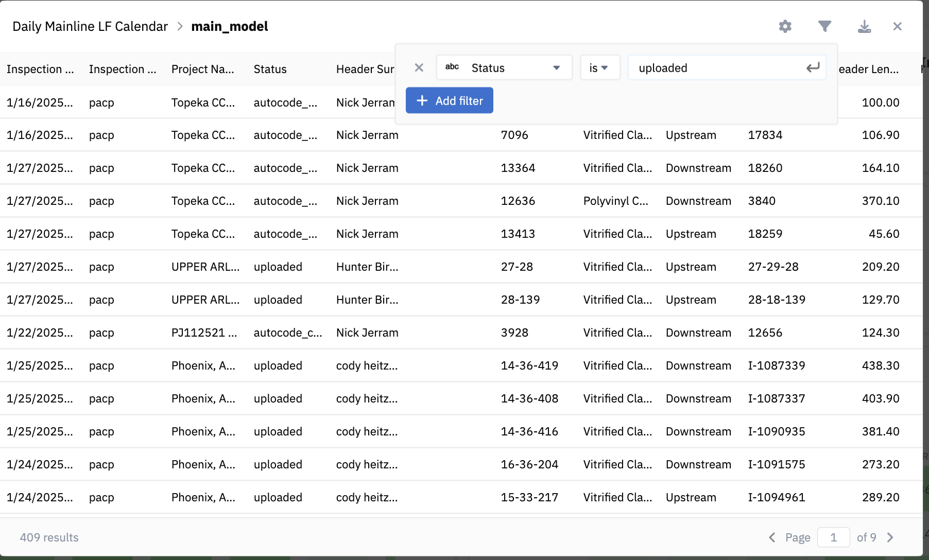Click the Header Sur column header
Viewport: 929px width, 560px height.
[x=365, y=69]
